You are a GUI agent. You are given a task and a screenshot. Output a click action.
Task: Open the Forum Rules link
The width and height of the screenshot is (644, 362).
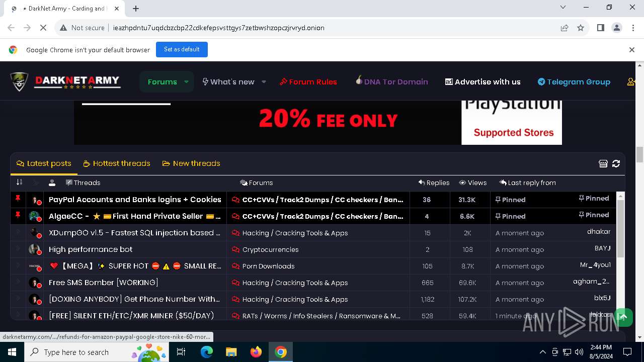[x=308, y=81]
